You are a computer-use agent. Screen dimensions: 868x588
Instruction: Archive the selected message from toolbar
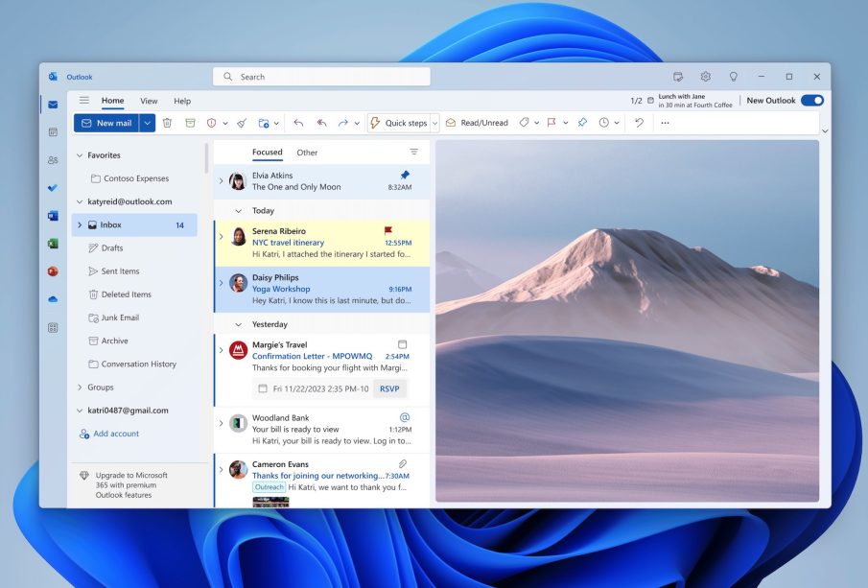pos(190,123)
